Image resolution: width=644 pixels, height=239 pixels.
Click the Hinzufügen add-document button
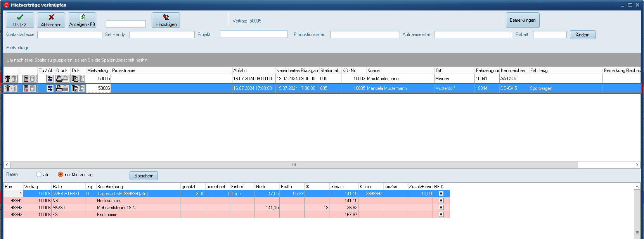click(166, 20)
